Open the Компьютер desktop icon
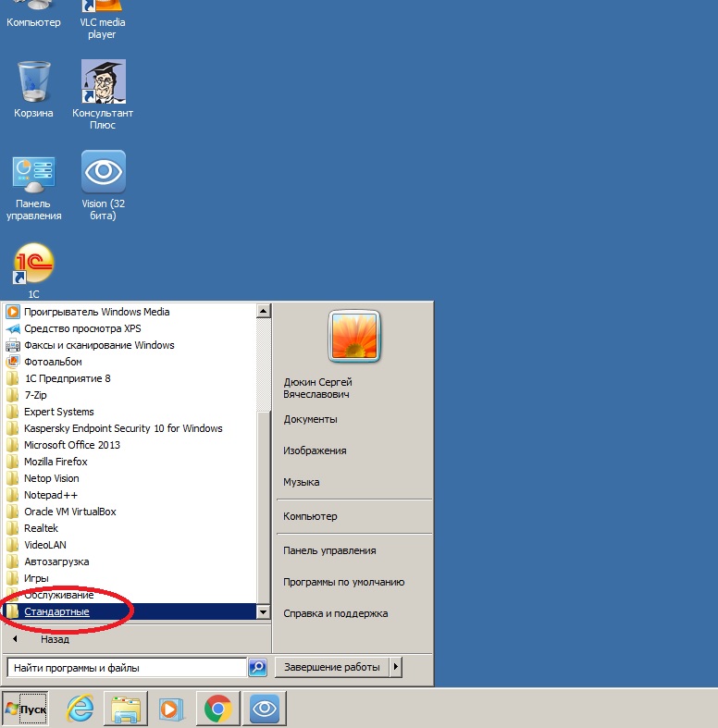The width and height of the screenshot is (718, 728). coord(33,14)
